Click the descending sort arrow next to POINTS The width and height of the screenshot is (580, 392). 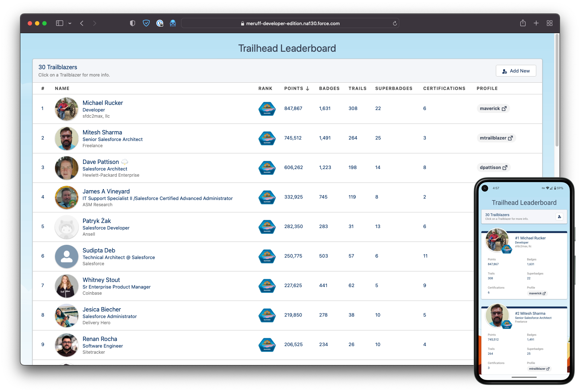(x=307, y=89)
